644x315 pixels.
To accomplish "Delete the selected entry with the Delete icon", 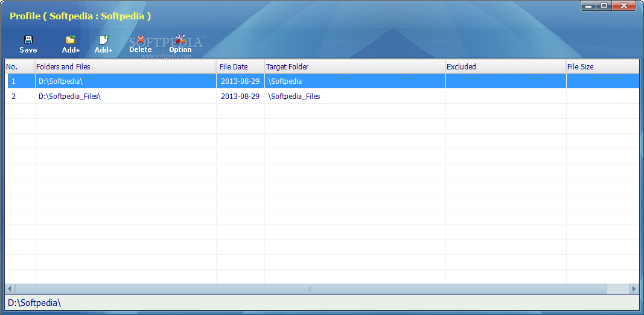I will tap(141, 45).
